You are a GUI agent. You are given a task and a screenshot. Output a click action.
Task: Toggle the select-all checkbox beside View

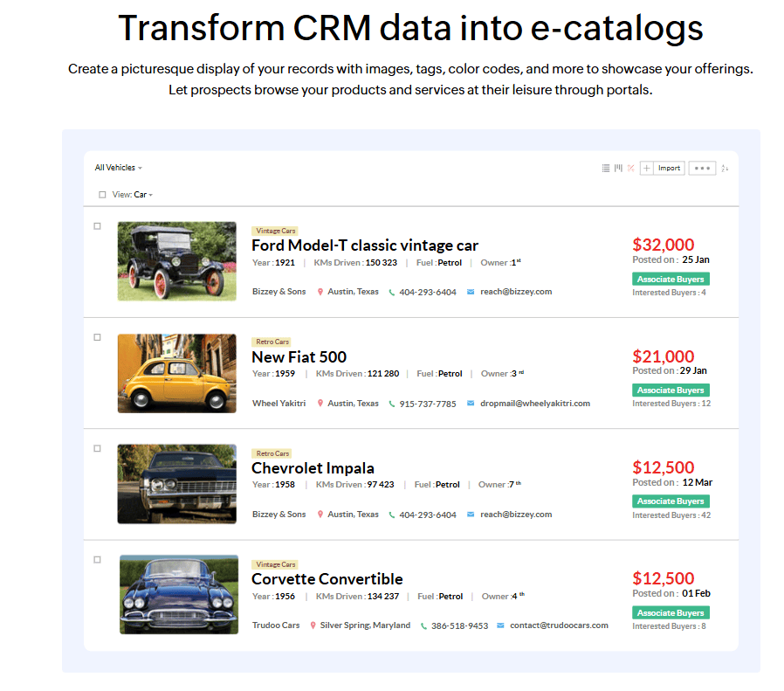102,195
